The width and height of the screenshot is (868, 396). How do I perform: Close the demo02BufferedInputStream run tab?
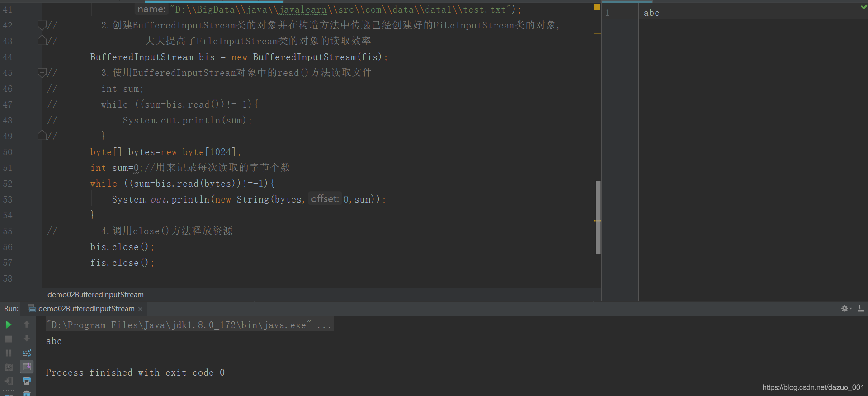[140, 309]
